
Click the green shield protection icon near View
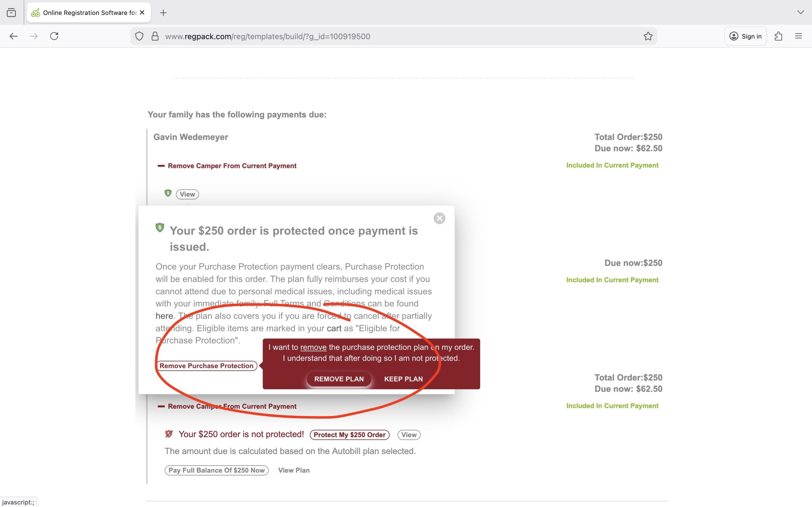168,193
